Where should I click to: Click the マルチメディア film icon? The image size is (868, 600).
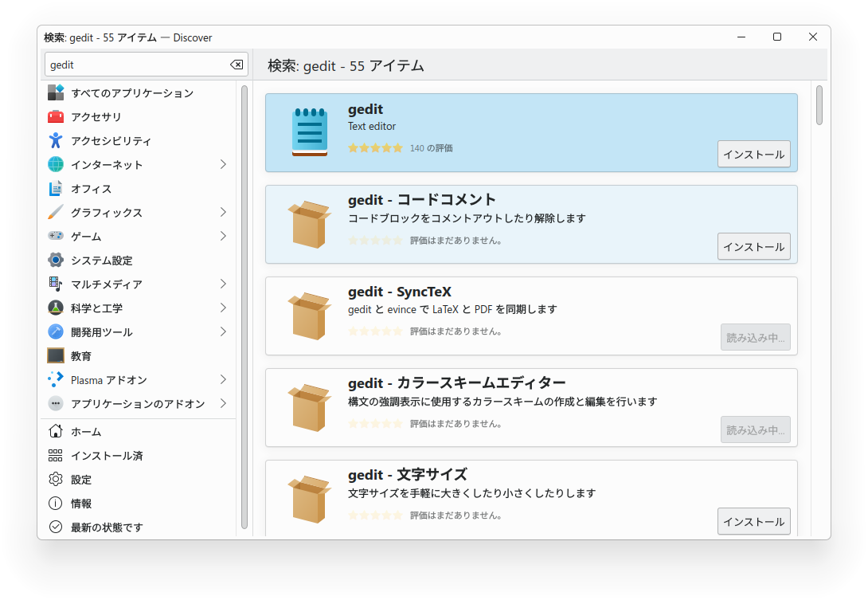pos(56,284)
